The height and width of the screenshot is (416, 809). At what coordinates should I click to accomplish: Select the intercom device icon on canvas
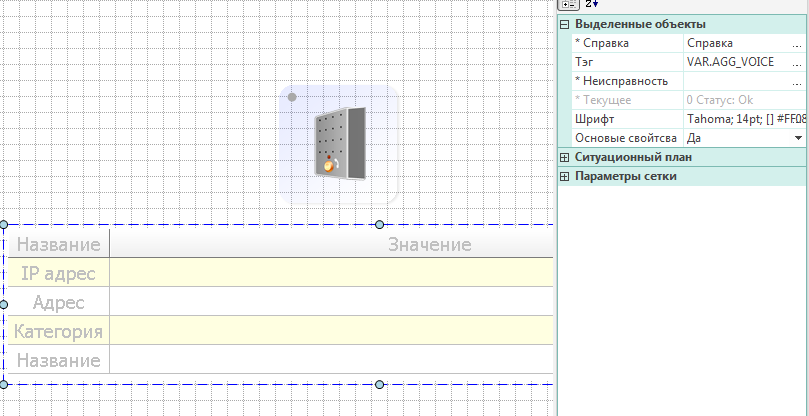point(339,143)
